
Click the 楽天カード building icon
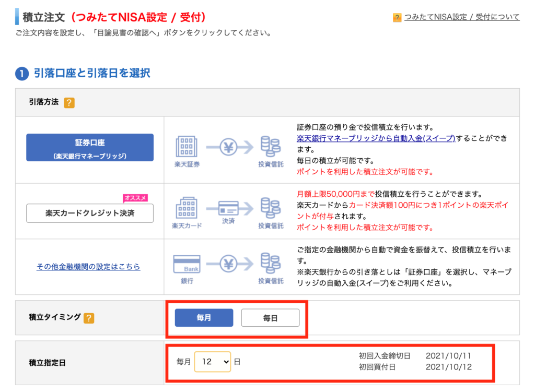[x=187, y=208]
